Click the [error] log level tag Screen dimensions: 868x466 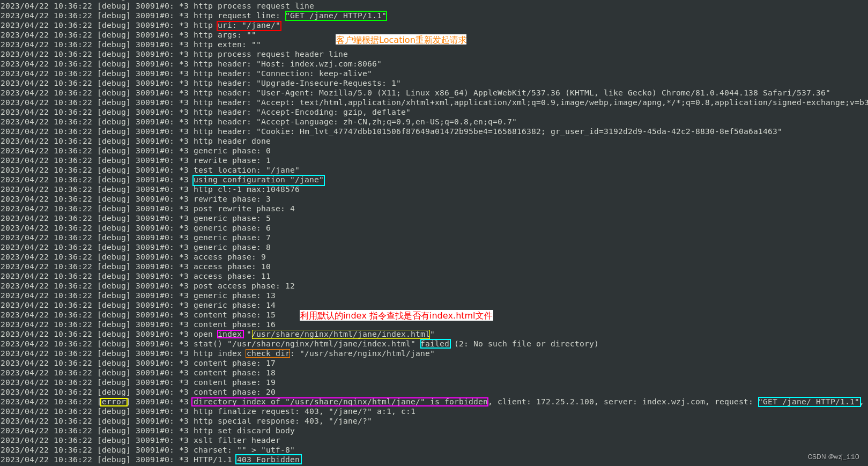click(114, 402)
